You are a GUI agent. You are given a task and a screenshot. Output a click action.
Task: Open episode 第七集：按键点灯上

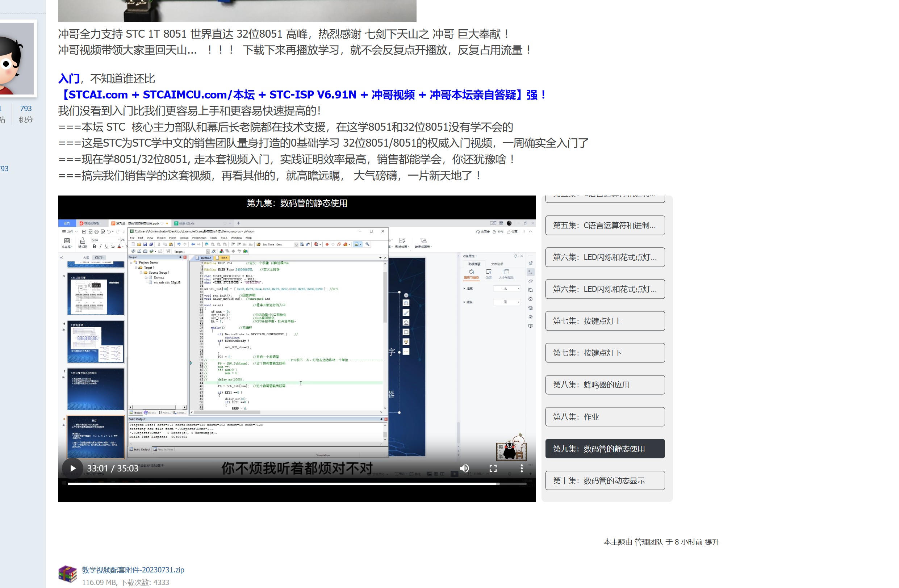pyautogui.click(x=605, y=321)
